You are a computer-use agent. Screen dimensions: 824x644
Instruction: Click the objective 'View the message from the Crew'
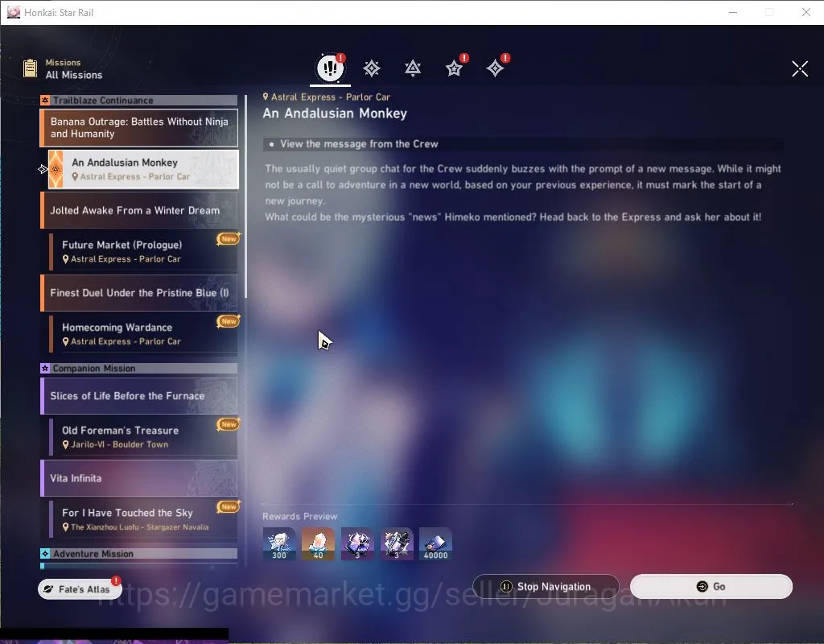[x=359, y=144]
